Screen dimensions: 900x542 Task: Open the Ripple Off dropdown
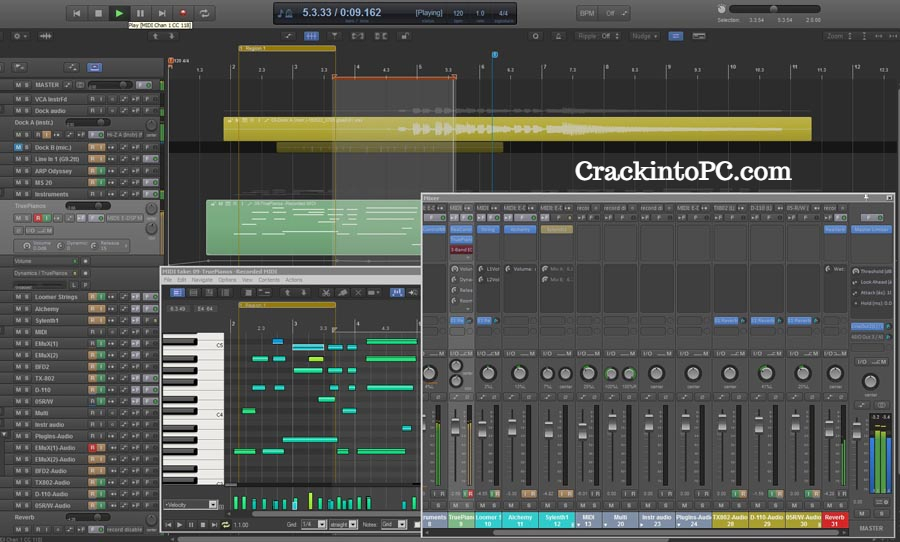[598, 36]
